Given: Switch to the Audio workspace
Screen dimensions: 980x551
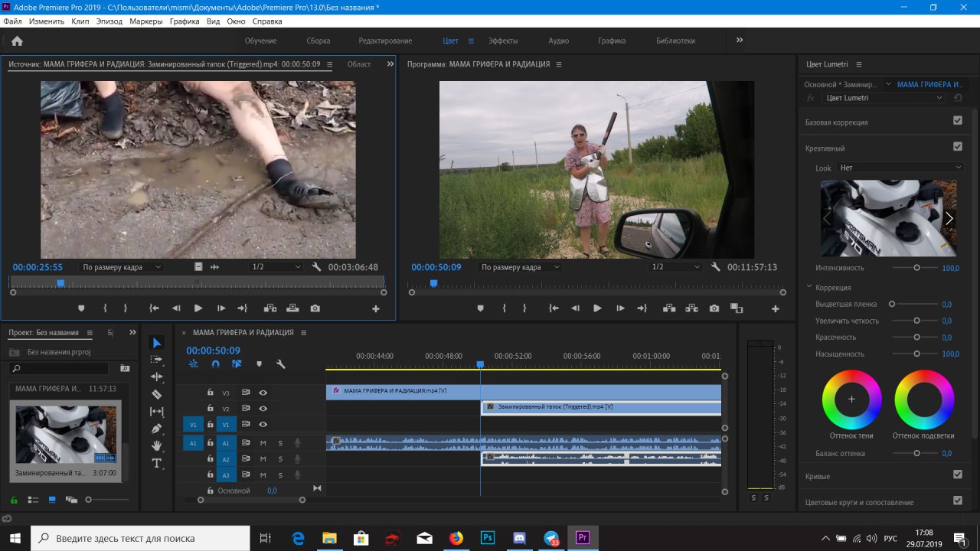Looking at the screenshot, I should 559,41.
